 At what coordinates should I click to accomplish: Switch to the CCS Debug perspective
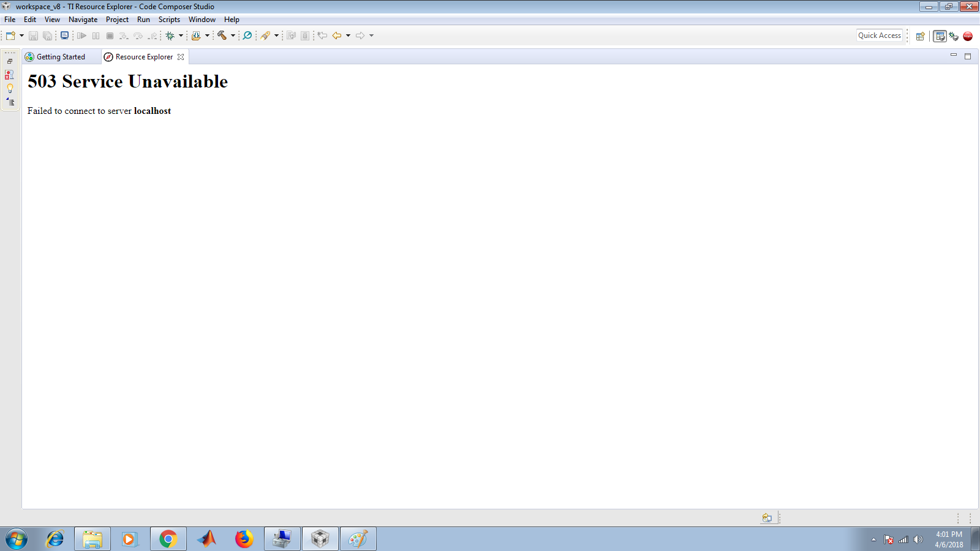point(954,36)
